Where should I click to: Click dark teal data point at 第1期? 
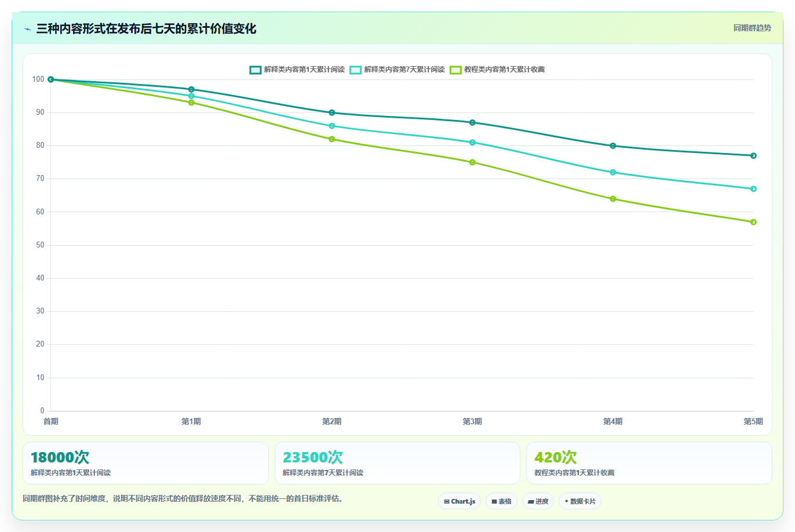(x=191, y=89)
